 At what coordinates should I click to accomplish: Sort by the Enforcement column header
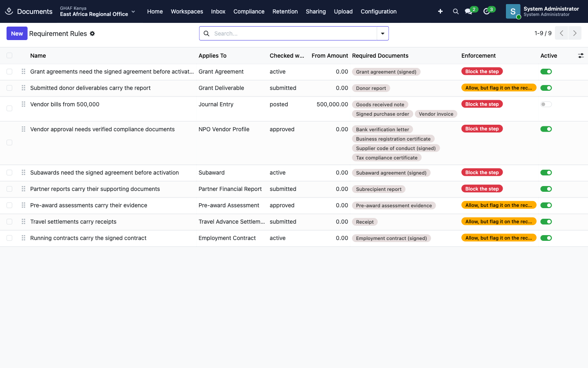pos(479,56)
